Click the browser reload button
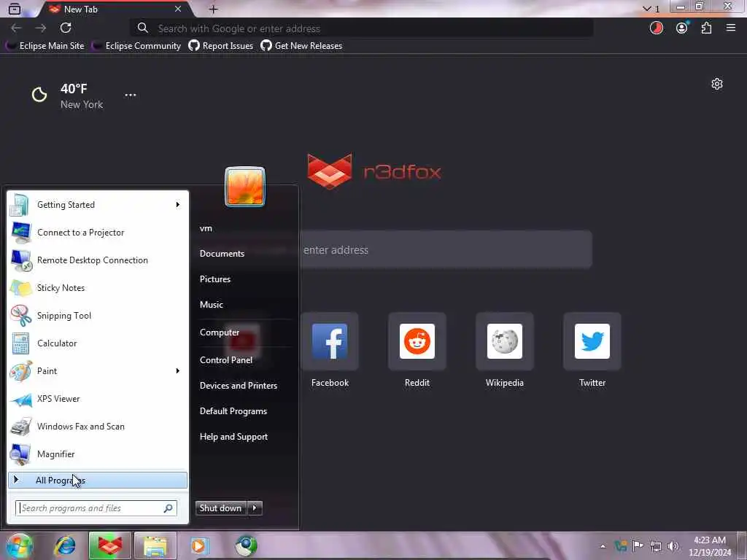This screenshot has width=747, height=560. 66,28
